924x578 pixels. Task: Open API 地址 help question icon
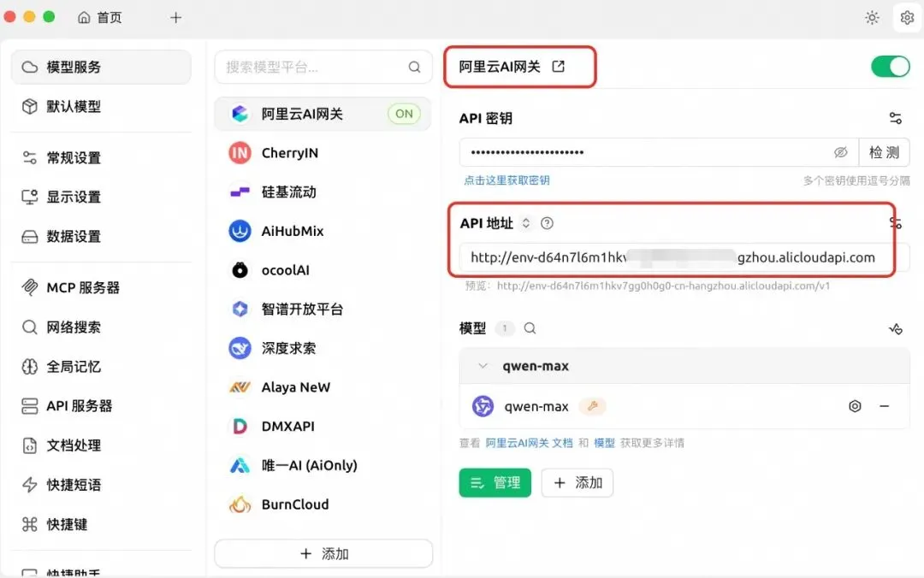coord(547,223)
